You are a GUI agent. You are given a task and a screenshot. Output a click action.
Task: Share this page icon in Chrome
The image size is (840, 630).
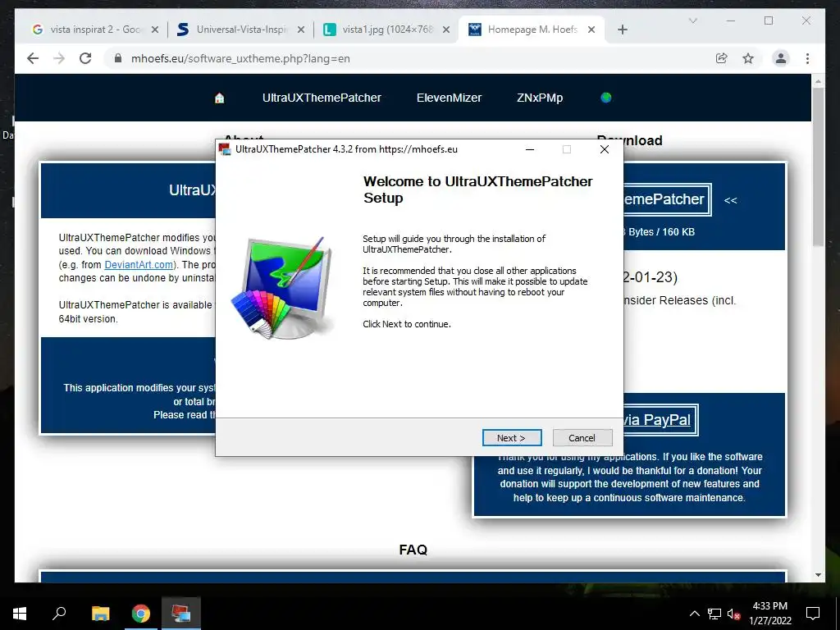tap(722, 58)
